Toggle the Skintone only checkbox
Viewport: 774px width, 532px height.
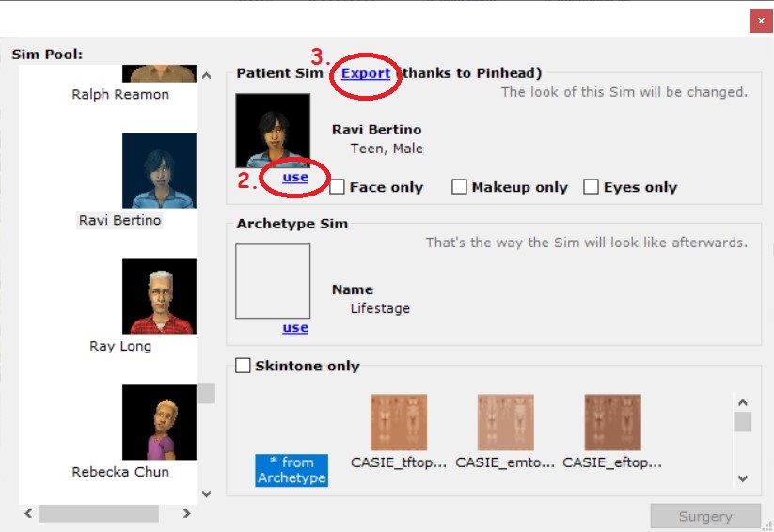[x=243, y=366]
